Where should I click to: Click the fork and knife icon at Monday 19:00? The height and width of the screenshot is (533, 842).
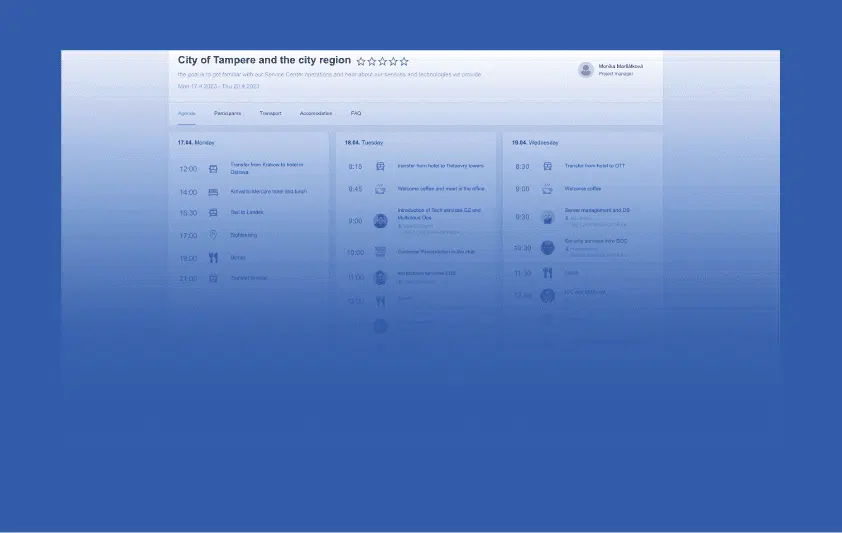[x=213, y=258]
